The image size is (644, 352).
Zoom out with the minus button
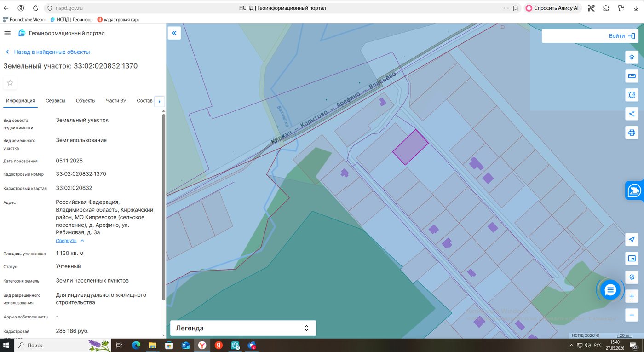(632, 315)
